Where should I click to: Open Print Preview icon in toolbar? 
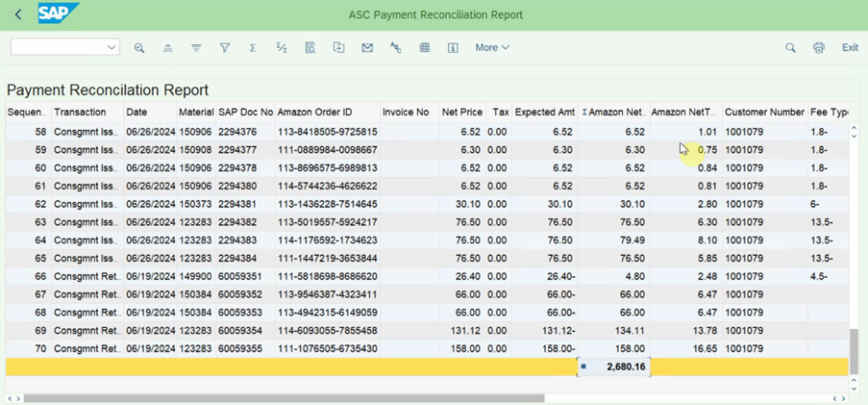[310, 48]
